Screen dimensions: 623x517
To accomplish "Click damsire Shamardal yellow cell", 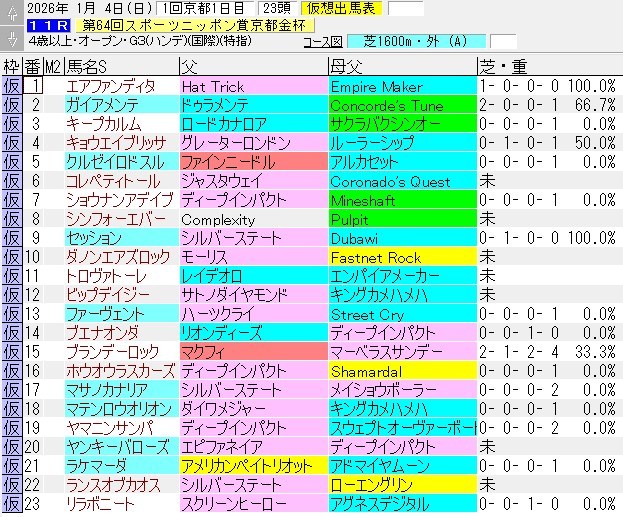I will tap(402, 371).
